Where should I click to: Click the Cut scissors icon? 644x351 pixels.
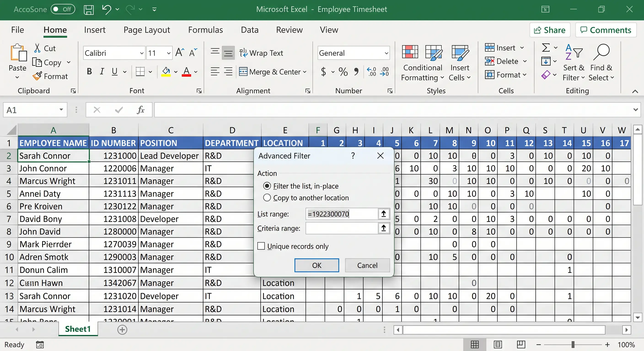coord(37,48)
